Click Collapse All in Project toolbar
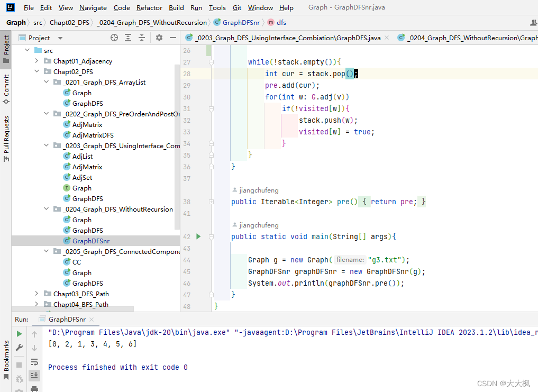 (x=142, y=38)
